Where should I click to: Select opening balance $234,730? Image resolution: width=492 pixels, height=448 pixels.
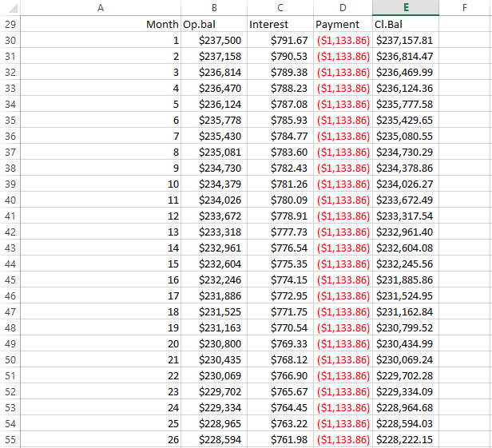pos(214,168)
